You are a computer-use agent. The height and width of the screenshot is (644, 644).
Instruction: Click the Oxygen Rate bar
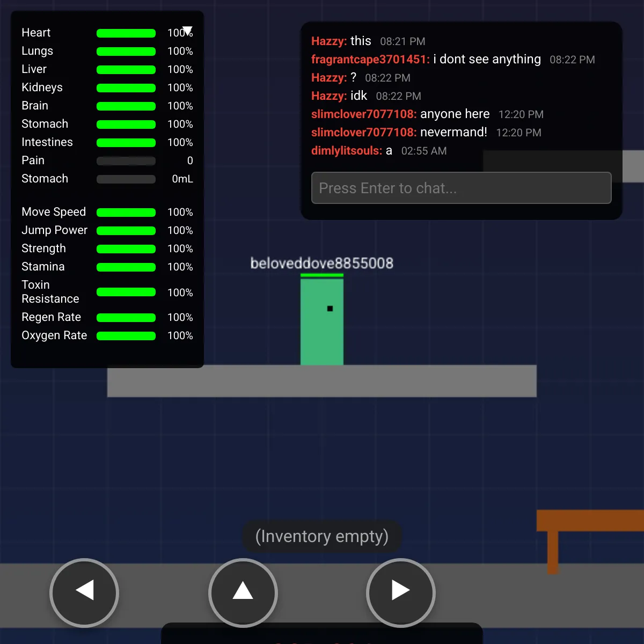click(x=126, y=336)
